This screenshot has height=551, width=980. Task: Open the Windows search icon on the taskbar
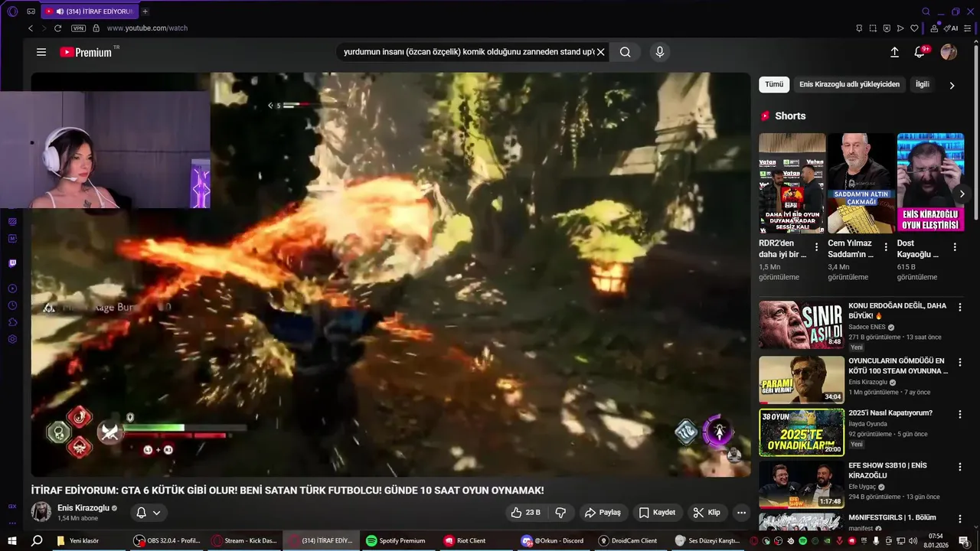coord(36,540)
